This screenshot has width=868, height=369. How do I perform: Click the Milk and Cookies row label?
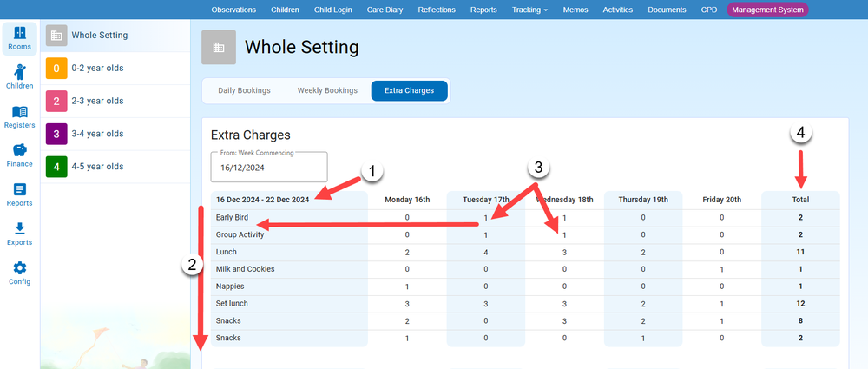(x=246, y=269)
